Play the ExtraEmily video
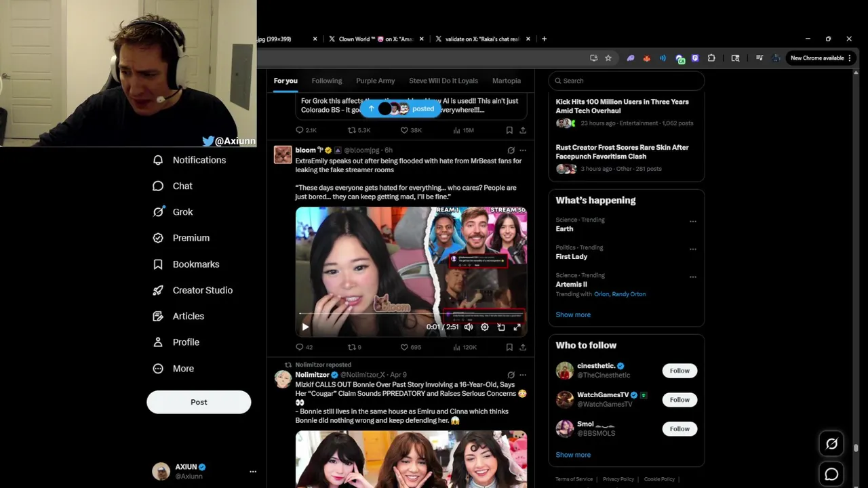Image resolution: width=868 pixels, height=488 pixels. pos(305,327)
